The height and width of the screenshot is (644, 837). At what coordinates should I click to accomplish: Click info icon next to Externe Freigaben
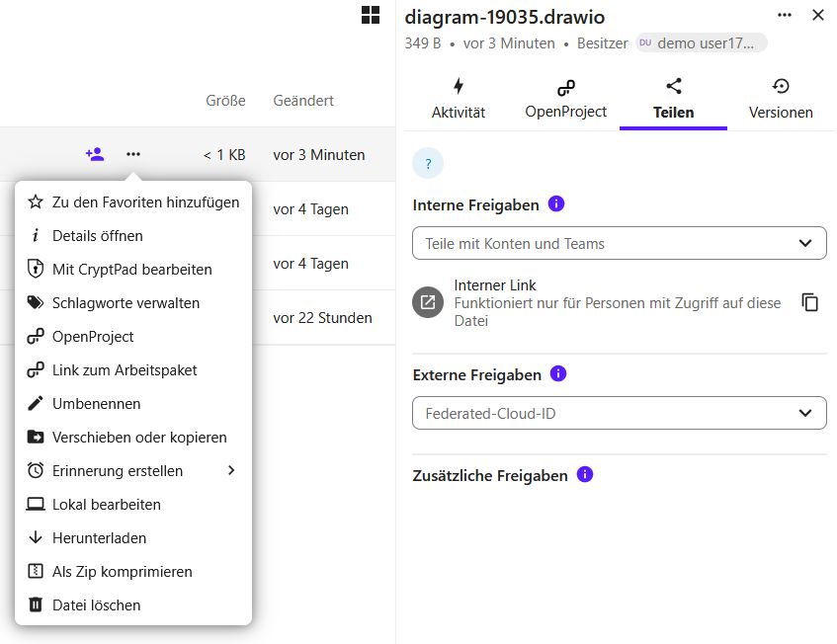[x=558, y=373]
